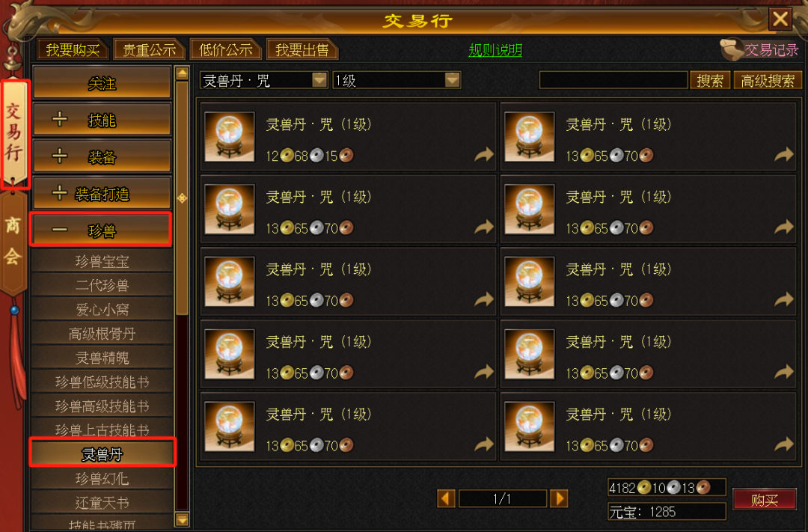
Task: Collapse the 珍兽 category
Action: (x=102, y=230)
